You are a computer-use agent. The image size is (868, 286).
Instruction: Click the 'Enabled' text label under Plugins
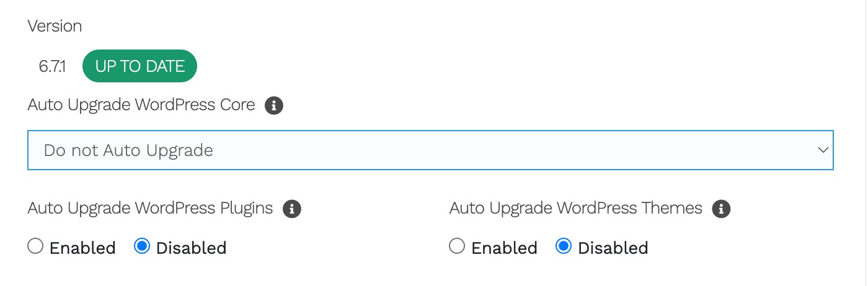82,248
